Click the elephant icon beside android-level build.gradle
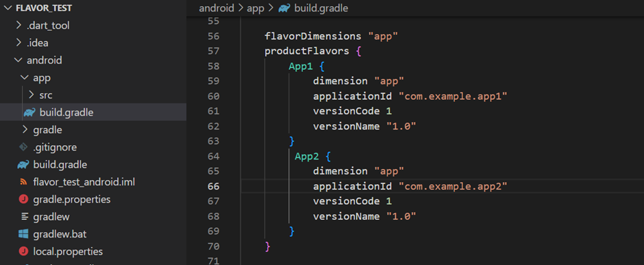 pos(23,164)
